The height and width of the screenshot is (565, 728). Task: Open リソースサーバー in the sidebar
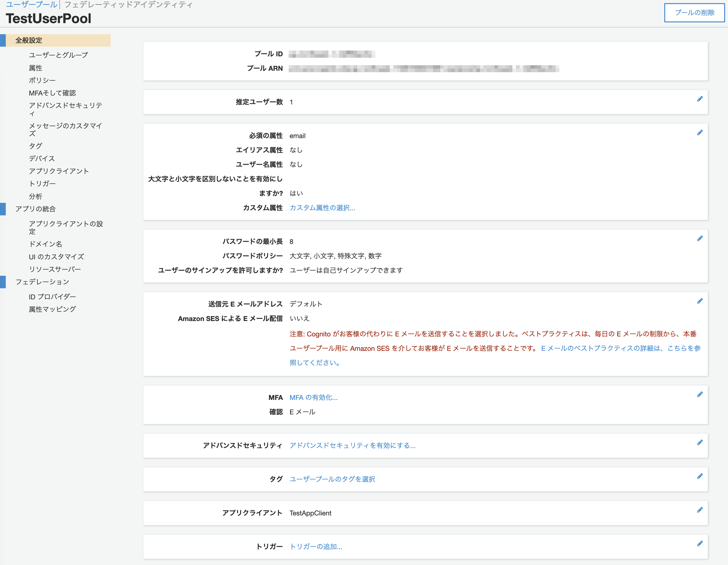pos(55,269)
